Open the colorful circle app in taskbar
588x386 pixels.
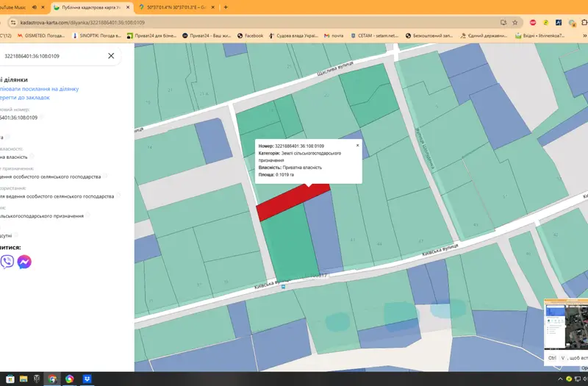[x=70, y=379]
